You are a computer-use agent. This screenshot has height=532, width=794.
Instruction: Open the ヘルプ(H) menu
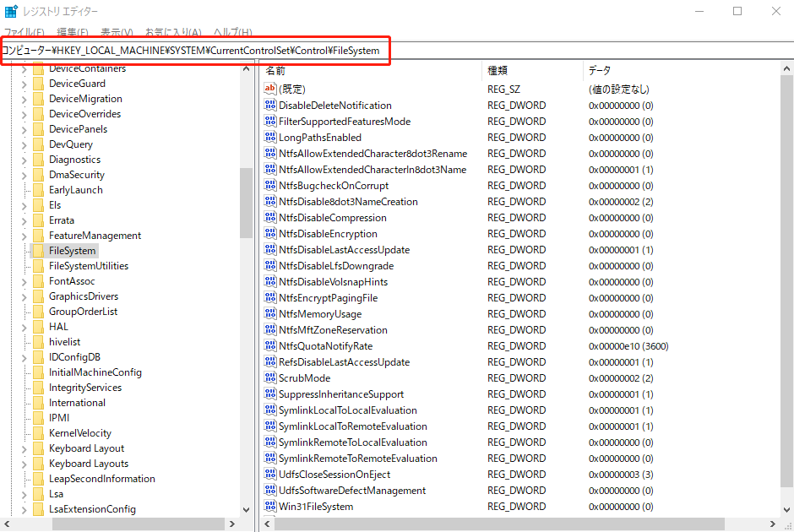[x=232, y=32]
